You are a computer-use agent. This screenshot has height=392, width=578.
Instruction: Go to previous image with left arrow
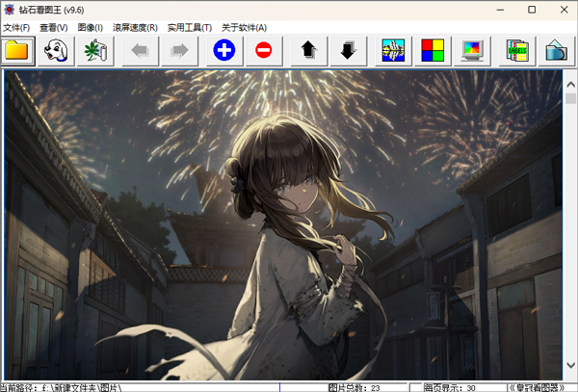(x=140, y=50)
